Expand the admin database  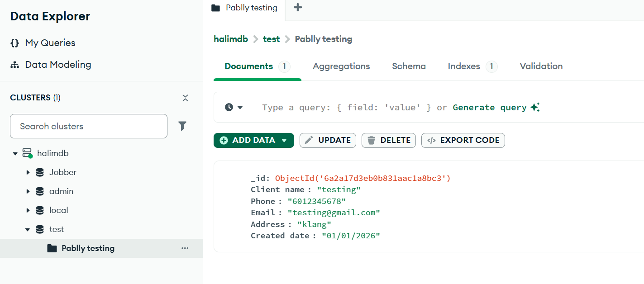click(28, 191)
